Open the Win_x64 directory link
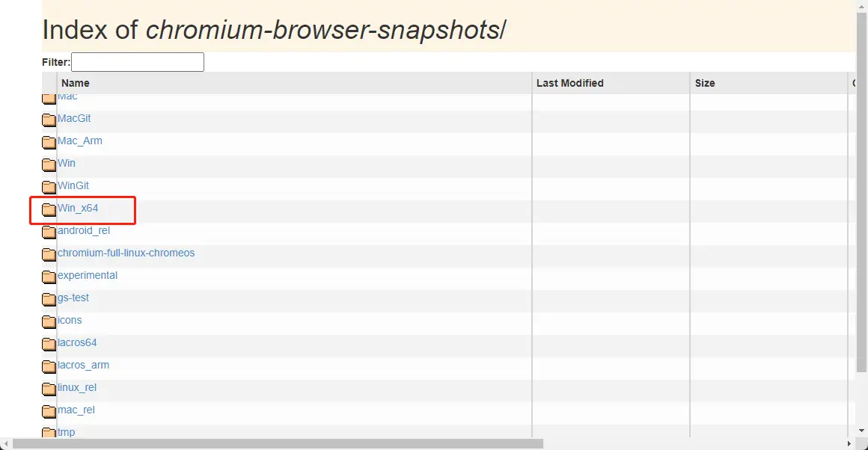The height and width of the screenshot is (450, 868). pos(78,208)
